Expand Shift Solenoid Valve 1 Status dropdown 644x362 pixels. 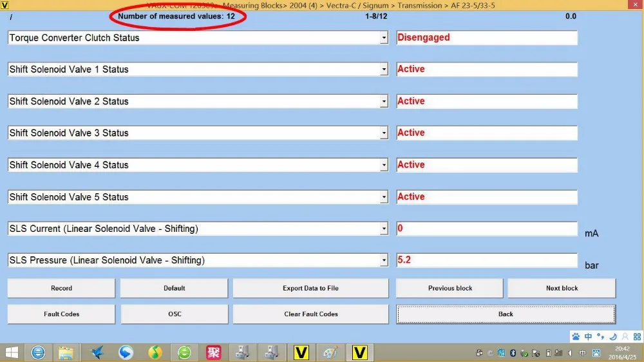click(384, 70)
